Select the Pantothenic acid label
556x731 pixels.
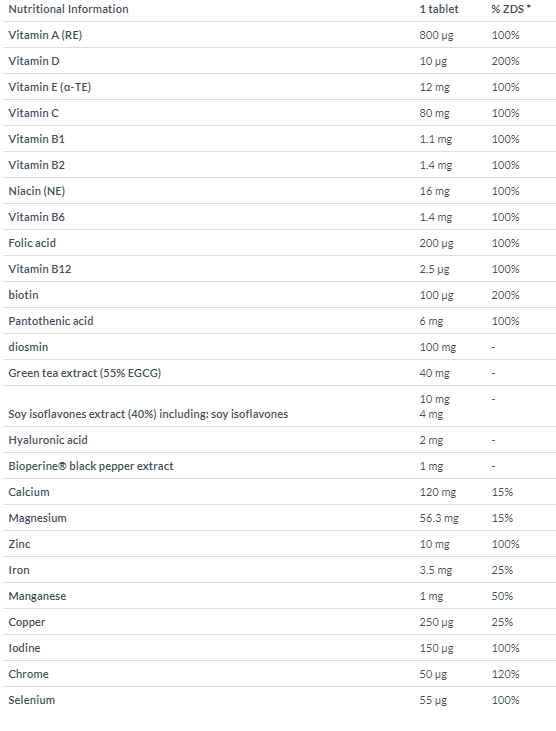(51, 321)
